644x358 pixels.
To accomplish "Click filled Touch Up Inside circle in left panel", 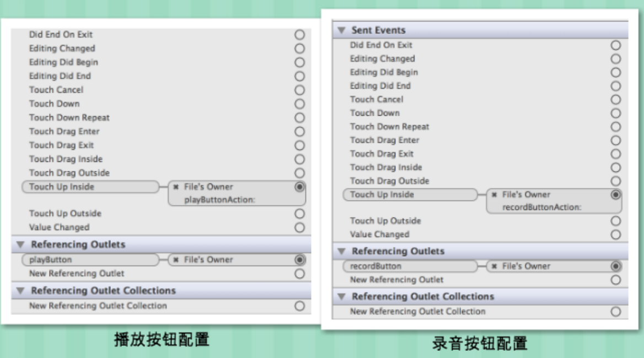I will (x=299, y=187).
